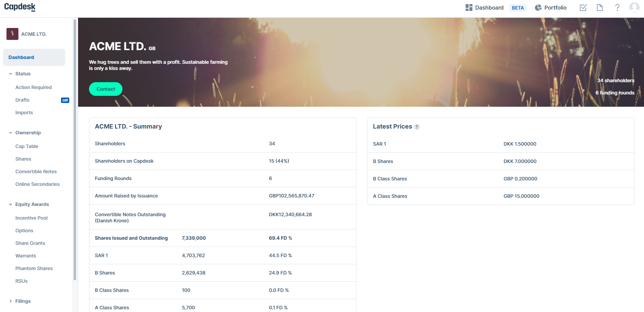The width and height of the screenshot is (644, 312).
Task: Open the tasks checkbox icon in header
Action: point(583,7)
